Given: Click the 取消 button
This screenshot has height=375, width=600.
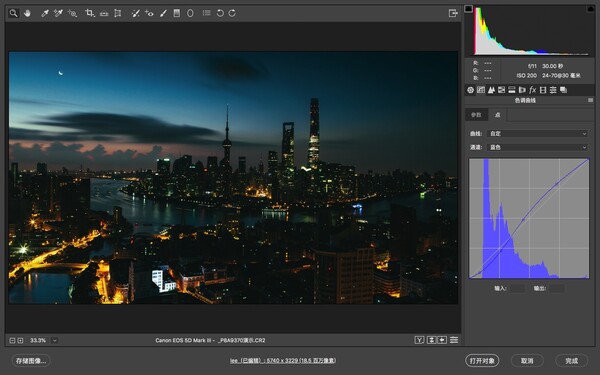Looking at the screenshot, I should click(527, 360).
